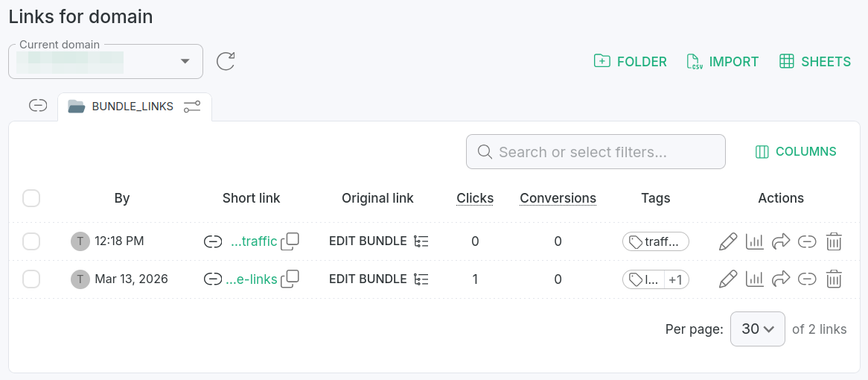This screenshot has height=380, width=868.
Task: Switch to the BUNDLE_LINKS folder tab
Action: tap(132, 107)
